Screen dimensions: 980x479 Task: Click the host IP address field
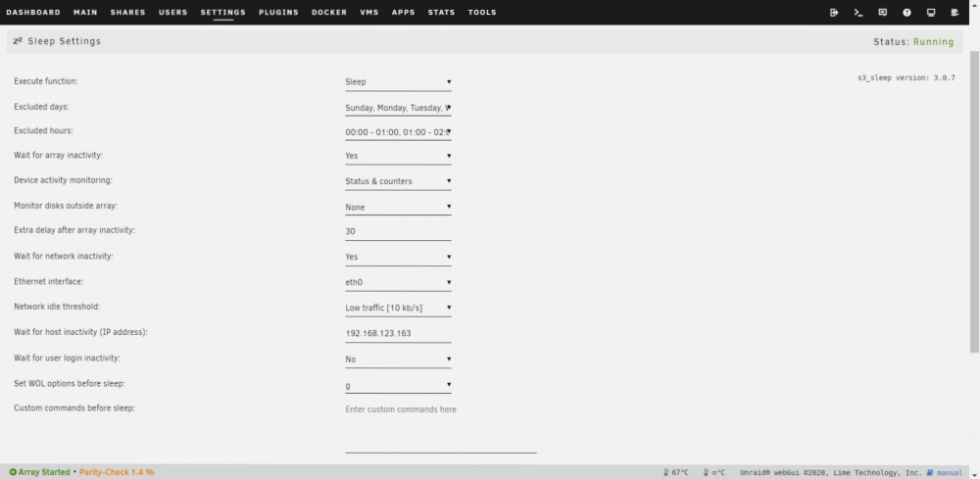[398, 334]
